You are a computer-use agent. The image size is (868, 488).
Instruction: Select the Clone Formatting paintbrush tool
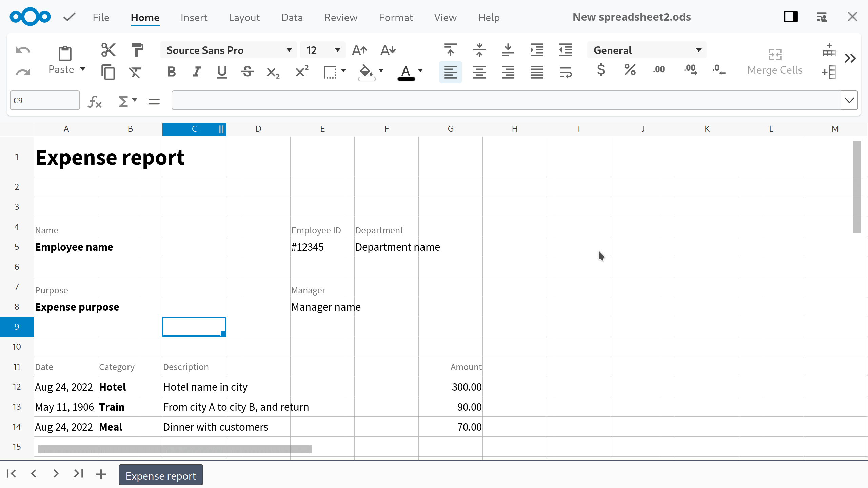[x=137, y=50]
